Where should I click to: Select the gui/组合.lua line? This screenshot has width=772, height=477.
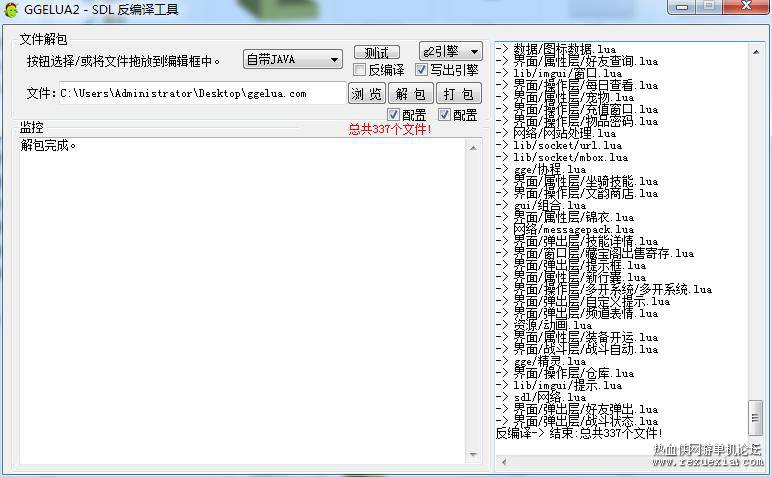point(541,205)
